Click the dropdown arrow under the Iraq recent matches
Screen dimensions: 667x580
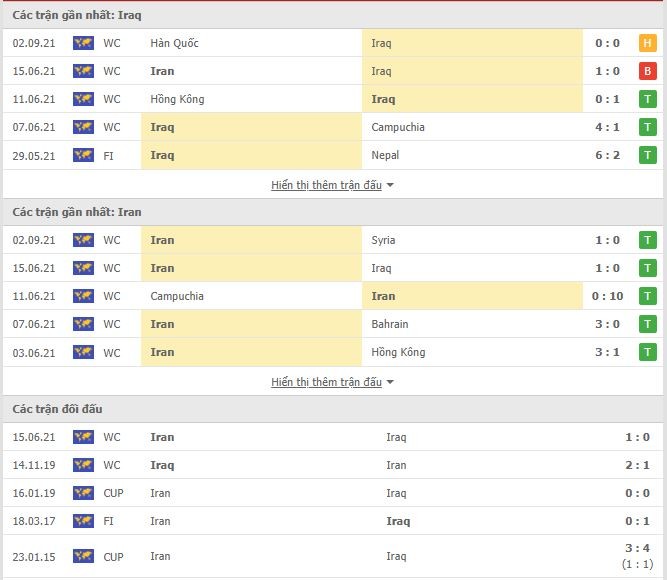(x=390, y=186)
